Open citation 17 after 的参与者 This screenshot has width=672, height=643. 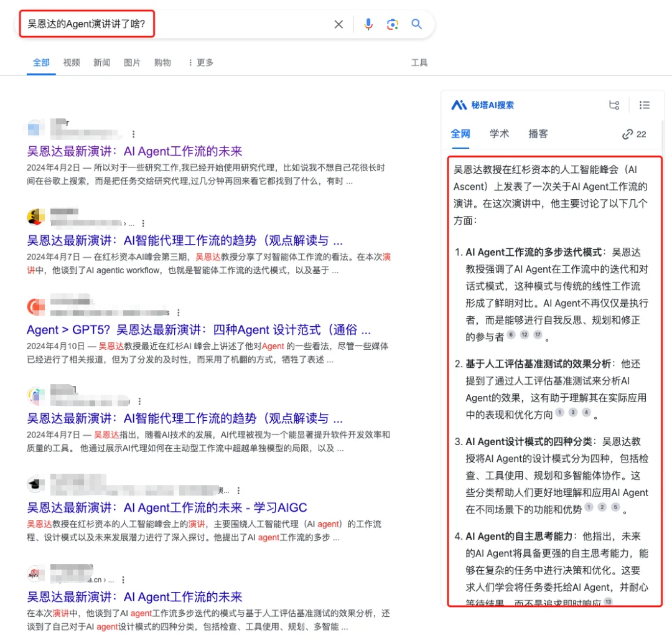click(538, 334)
